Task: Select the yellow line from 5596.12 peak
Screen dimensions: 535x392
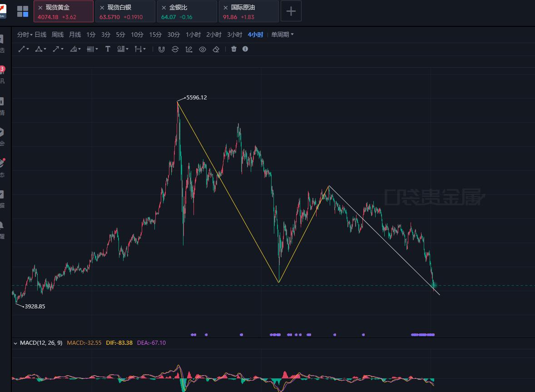Action: [228, 192]
